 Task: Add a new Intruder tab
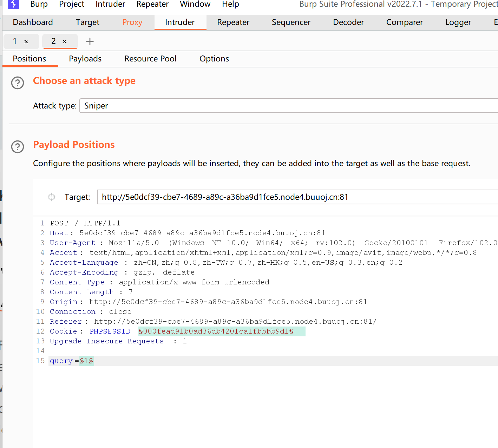(x=90, y=41)
